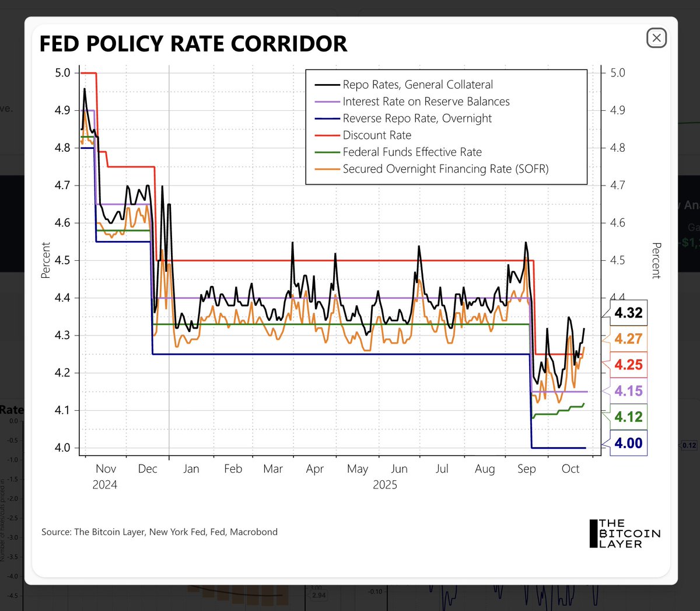Image resolution: width=700 pixels, height=611 pixels.
Task: Click The Bitcoin Layer logo
Action: click(x=625, y=533)
